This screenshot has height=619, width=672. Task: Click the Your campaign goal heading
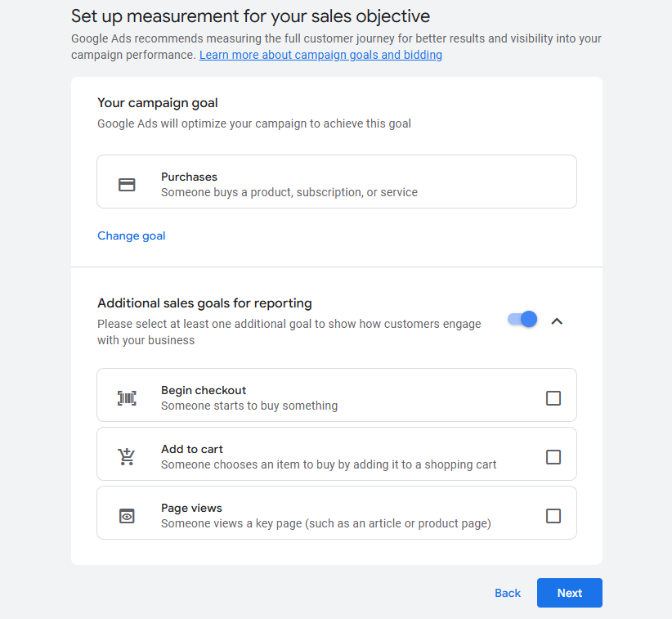click(x=158, y=103)
